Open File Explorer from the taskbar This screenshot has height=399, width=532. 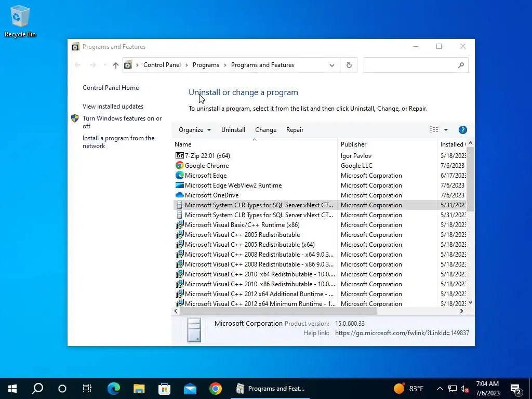tap(139, 389)
